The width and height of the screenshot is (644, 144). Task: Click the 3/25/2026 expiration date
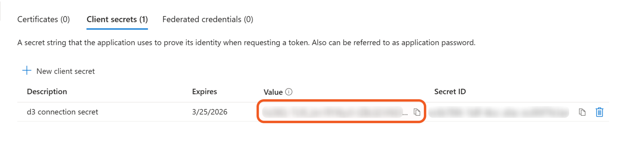209,112
